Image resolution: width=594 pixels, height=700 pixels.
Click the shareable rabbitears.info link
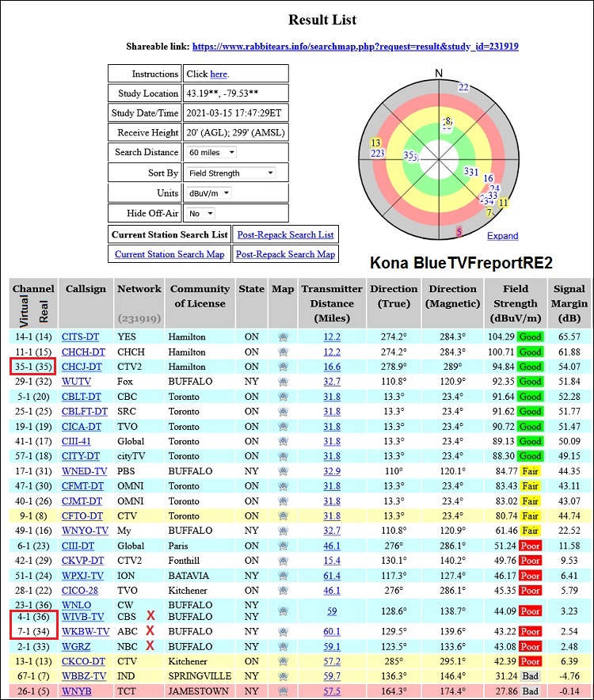coord(356,47)
